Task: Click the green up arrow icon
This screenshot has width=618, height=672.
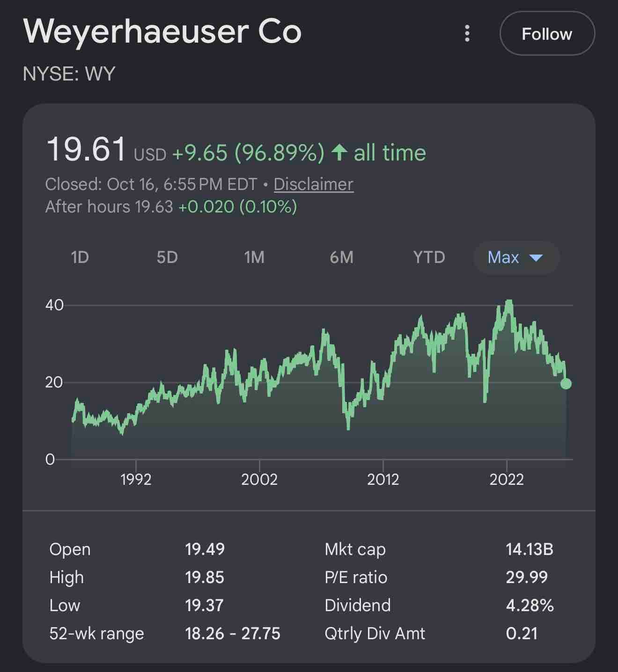Action: coord(339,153)
